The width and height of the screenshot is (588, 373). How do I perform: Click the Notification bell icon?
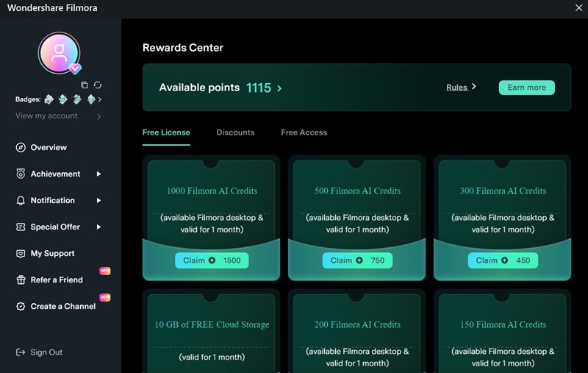tap(21, 200)
